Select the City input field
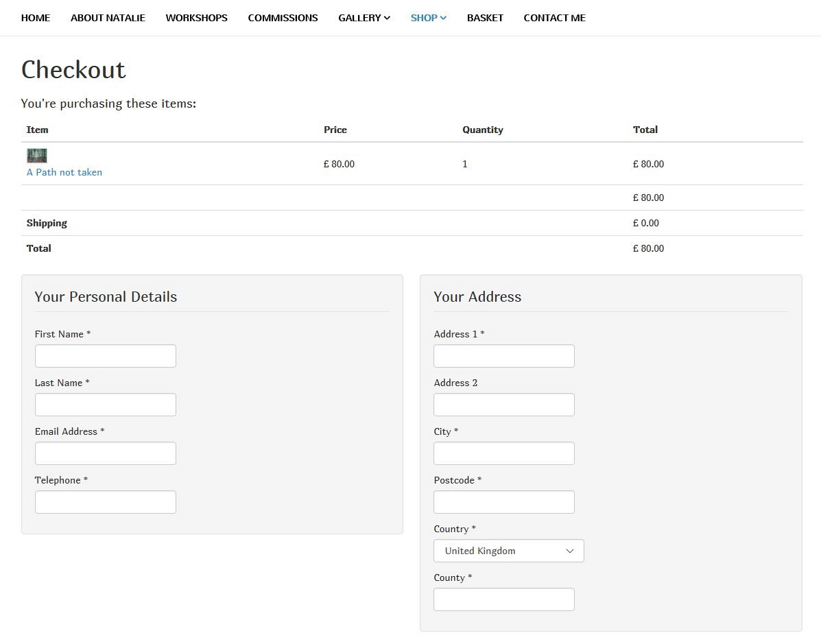Screen dimensions: 821x644 tap(504, 453)
